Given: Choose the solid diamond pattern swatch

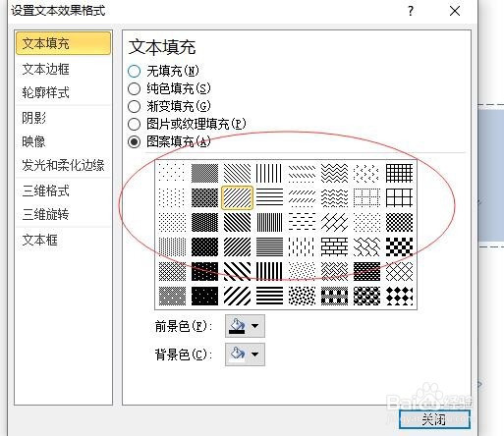Looking at the screenshot, I should click(399, 296).
